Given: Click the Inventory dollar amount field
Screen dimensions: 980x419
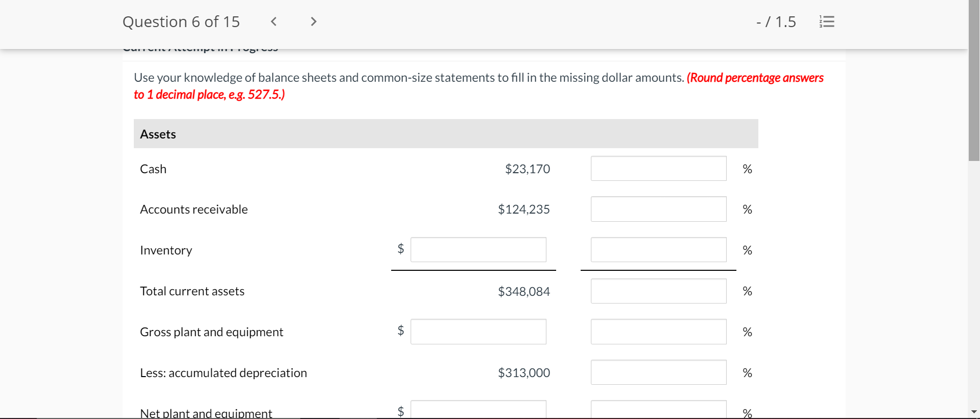Looking at the screenshot, I should click(478, 250).
